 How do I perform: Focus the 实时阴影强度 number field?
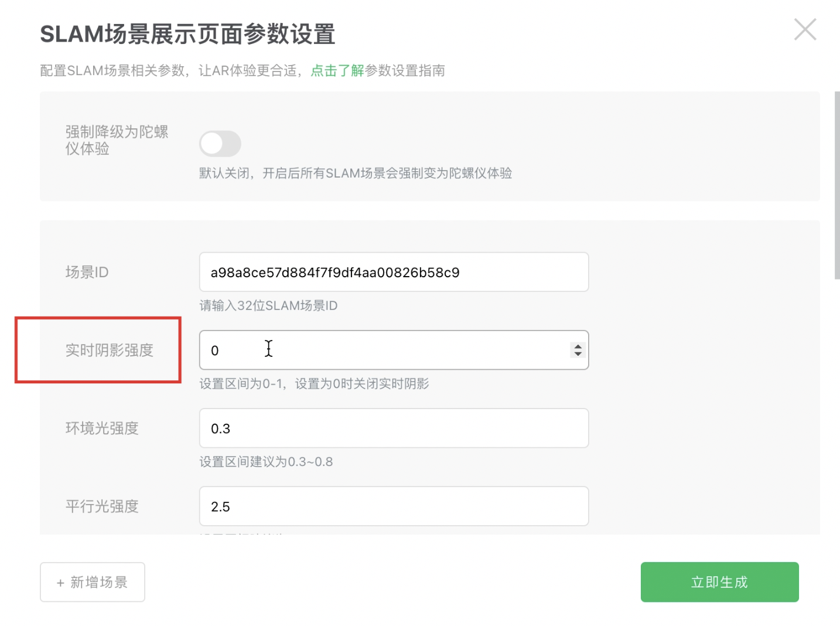[x=381, y=350]
